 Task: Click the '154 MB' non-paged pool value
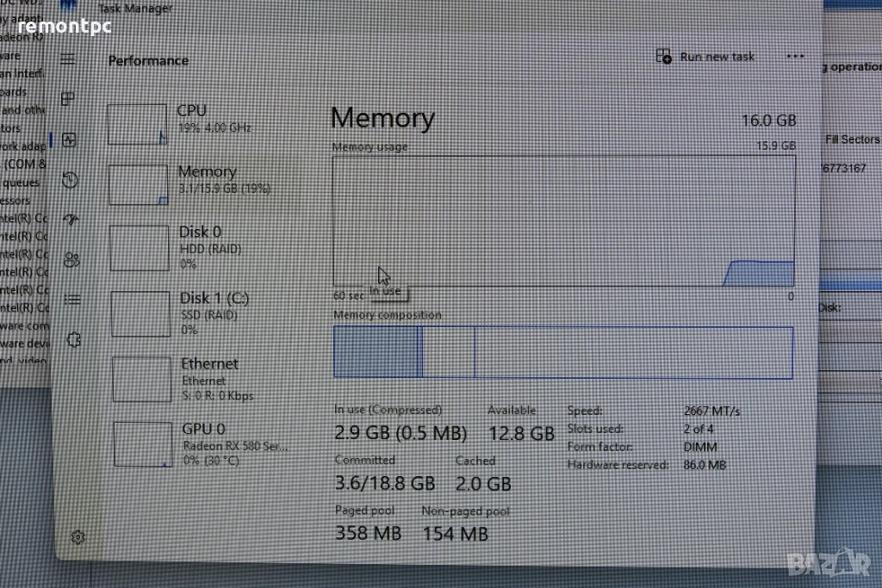[x=455, y=534]
